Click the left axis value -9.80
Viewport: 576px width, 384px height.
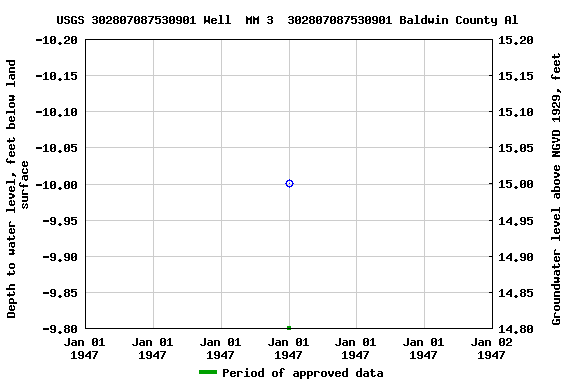[x=60, y=329]
